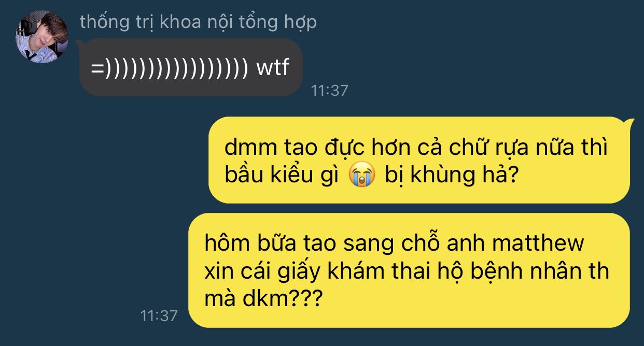Tap the words "chữ rựa" in the first yellow bubble
Image resolution: width=644 pixels, height=346 pixels.
(x=491, y=149)
